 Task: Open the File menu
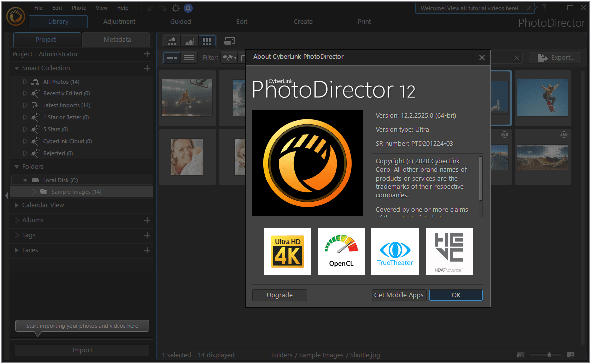(38, 8)
